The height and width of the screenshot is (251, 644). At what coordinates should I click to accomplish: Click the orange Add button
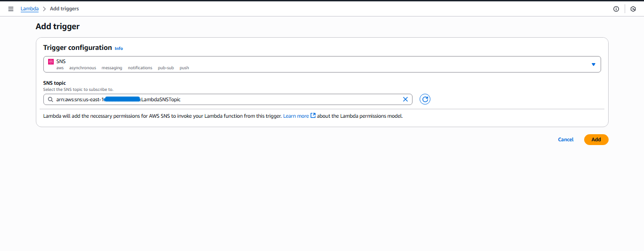click(x=596, y=139)
